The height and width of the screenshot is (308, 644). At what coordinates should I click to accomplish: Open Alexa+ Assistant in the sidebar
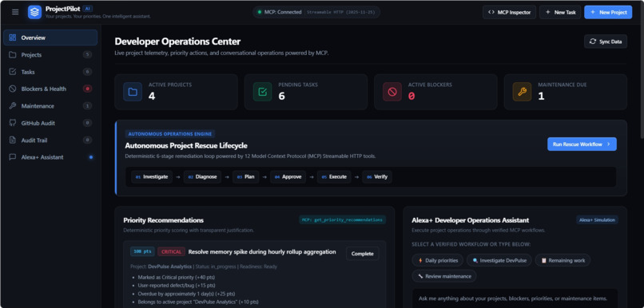tap(50, 157)
